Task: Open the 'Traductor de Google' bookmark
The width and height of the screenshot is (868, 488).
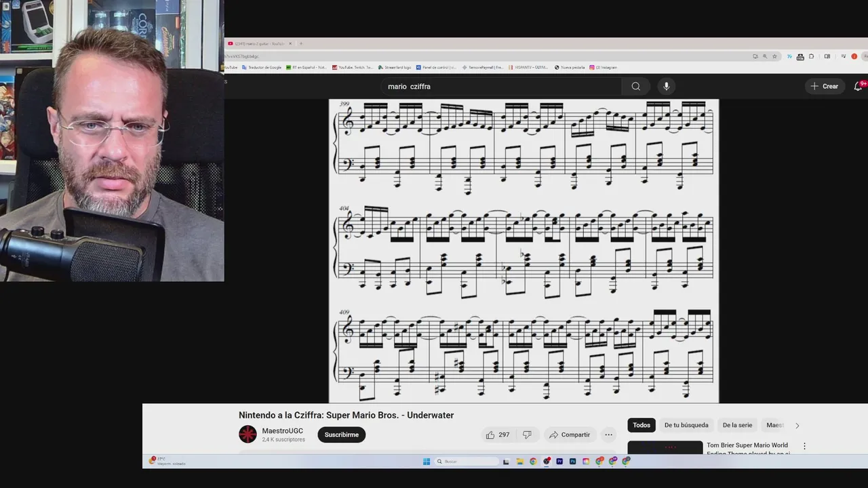Action: coord(262,67)
